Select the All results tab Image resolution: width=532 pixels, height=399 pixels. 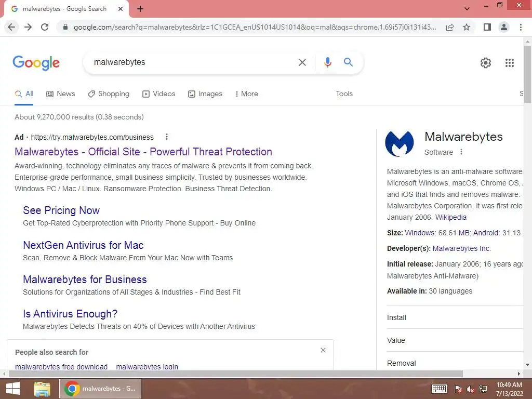pyautogui.click(x=24, y=94)
